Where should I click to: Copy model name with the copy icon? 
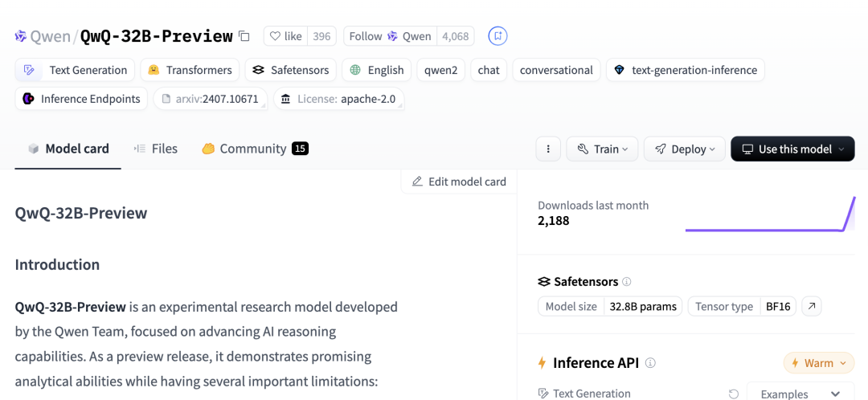244,36
